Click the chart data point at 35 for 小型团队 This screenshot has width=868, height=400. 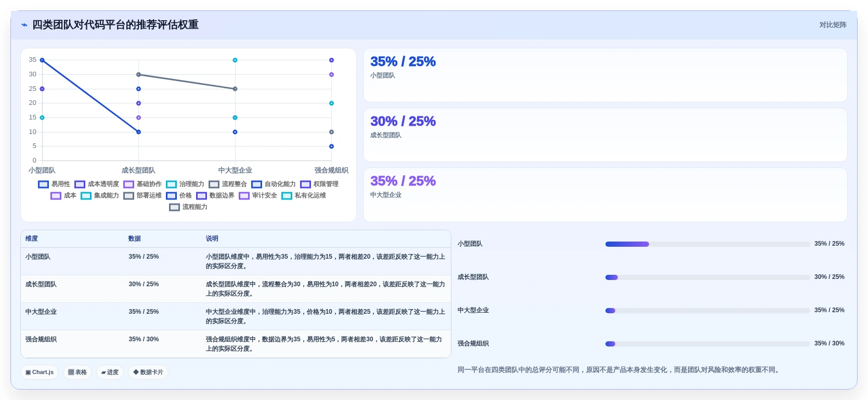click(x=42, y=60)
